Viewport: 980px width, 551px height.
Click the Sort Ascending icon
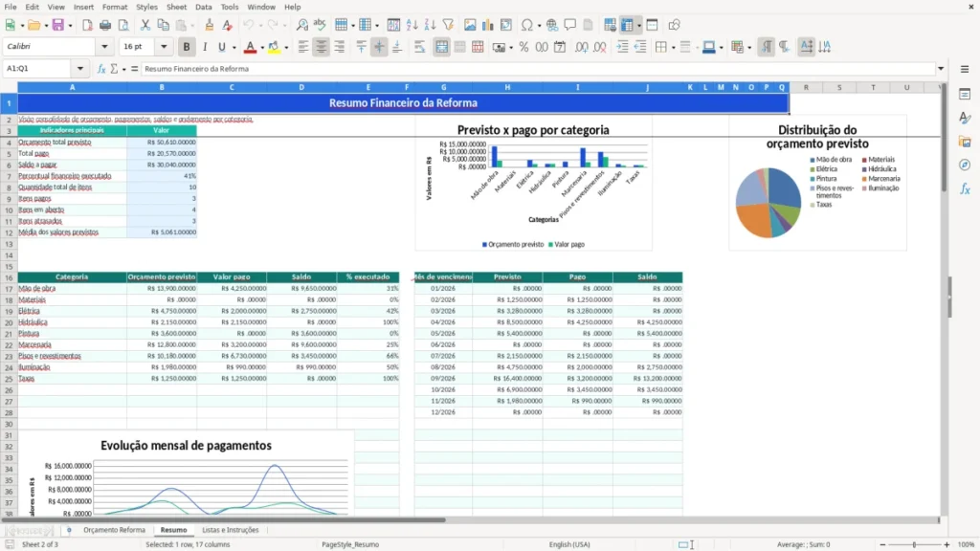[412, 25]
